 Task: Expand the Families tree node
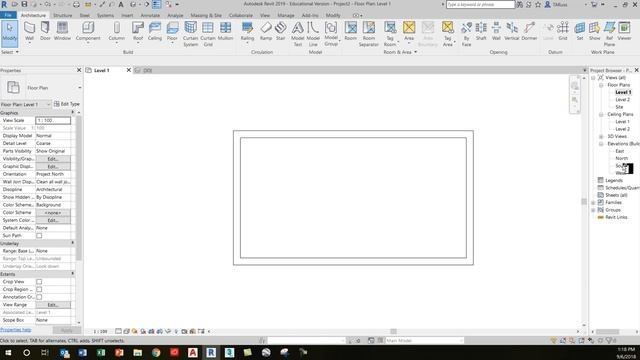[x=593, y=202]
